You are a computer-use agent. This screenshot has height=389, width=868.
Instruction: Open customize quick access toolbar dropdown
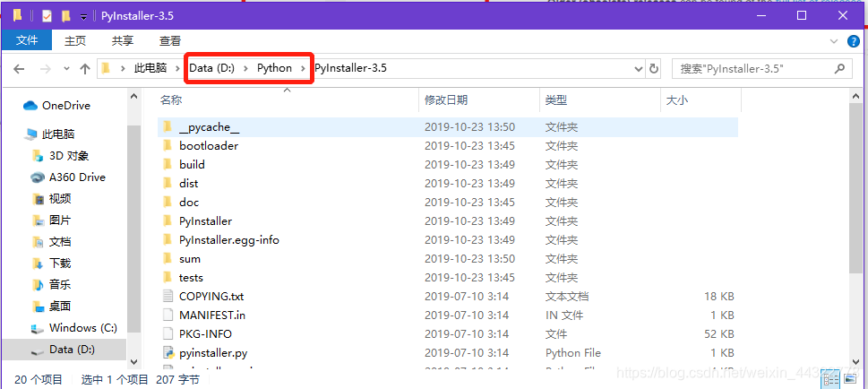click(83, 17)
